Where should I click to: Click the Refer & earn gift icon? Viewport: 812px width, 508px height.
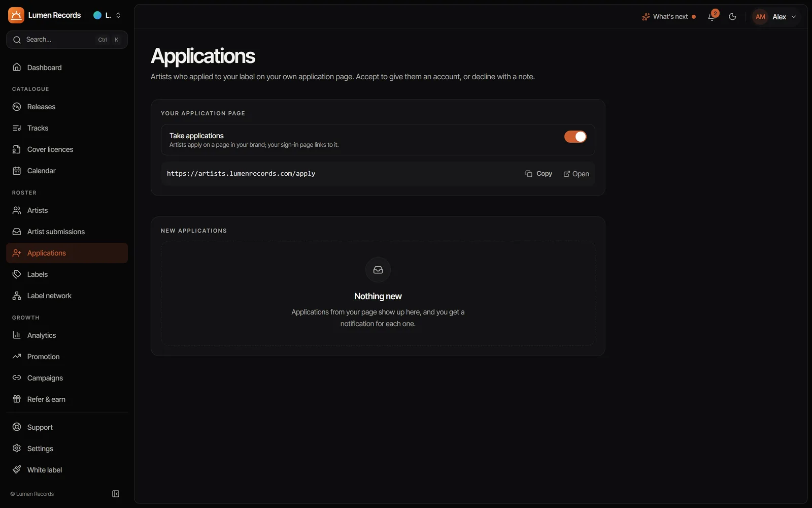click(17, 399)
